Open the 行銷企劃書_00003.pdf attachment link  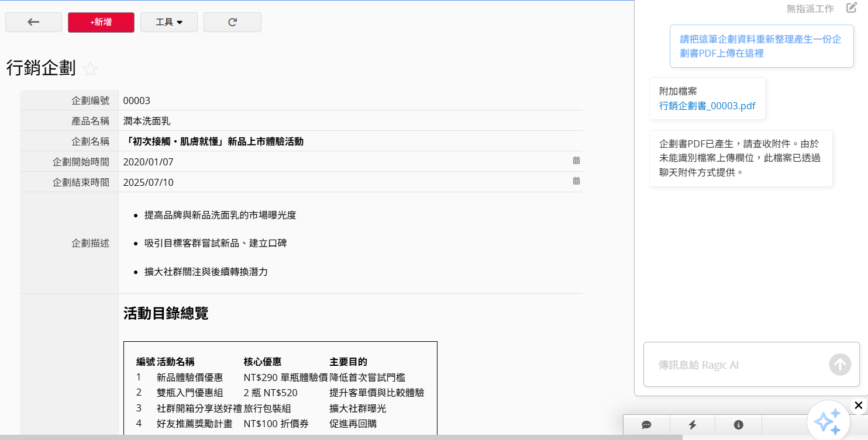click(x=707, y=106)
